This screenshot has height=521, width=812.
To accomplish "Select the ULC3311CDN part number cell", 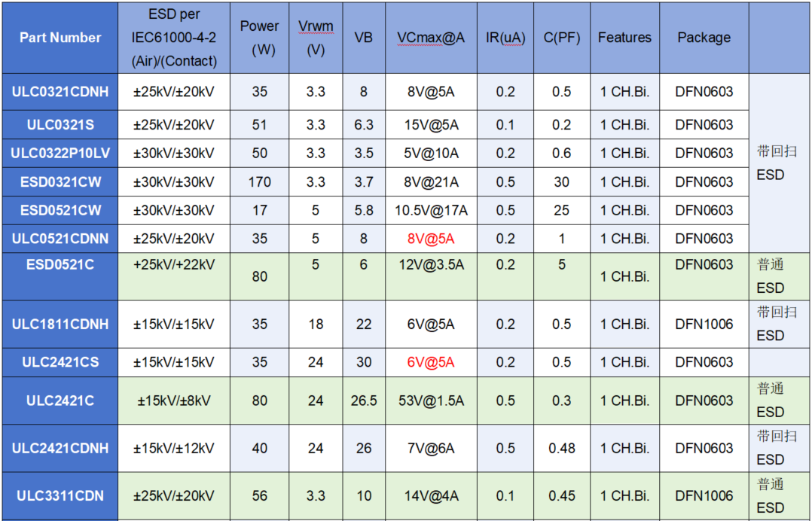I will [60, 496].
